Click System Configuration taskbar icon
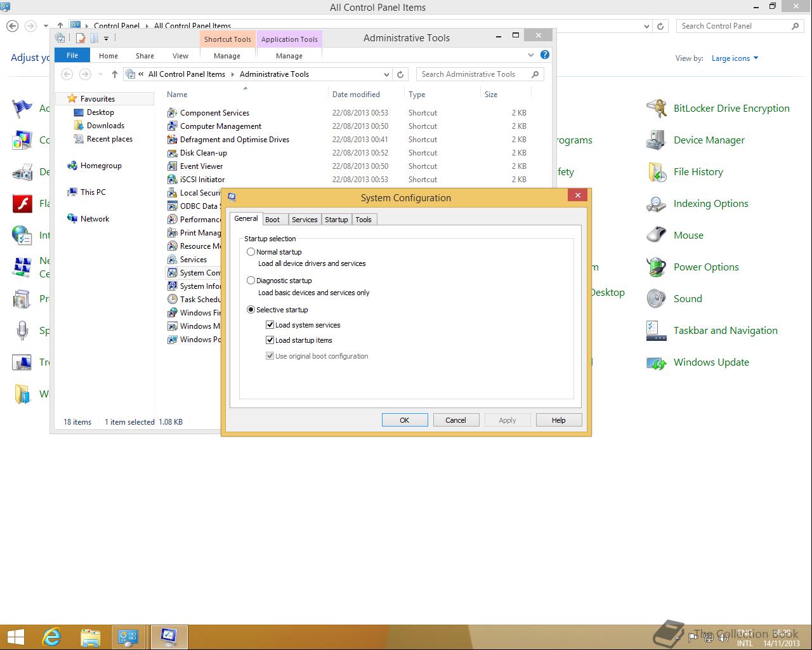 169,637
